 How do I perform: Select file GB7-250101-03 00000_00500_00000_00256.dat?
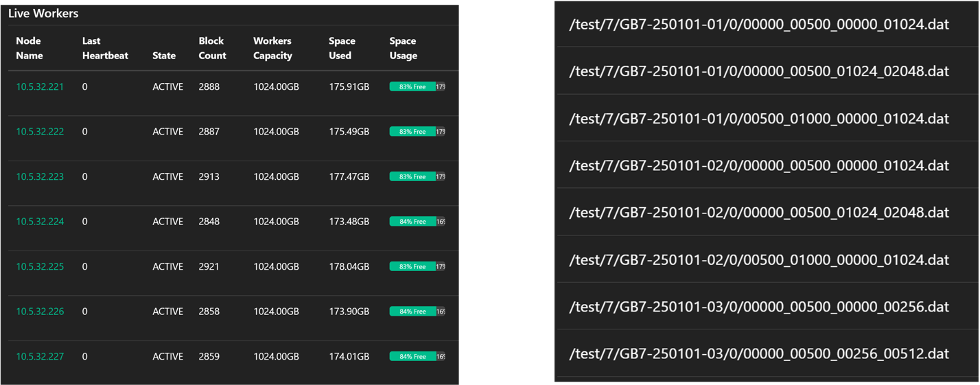click(759, 307)
